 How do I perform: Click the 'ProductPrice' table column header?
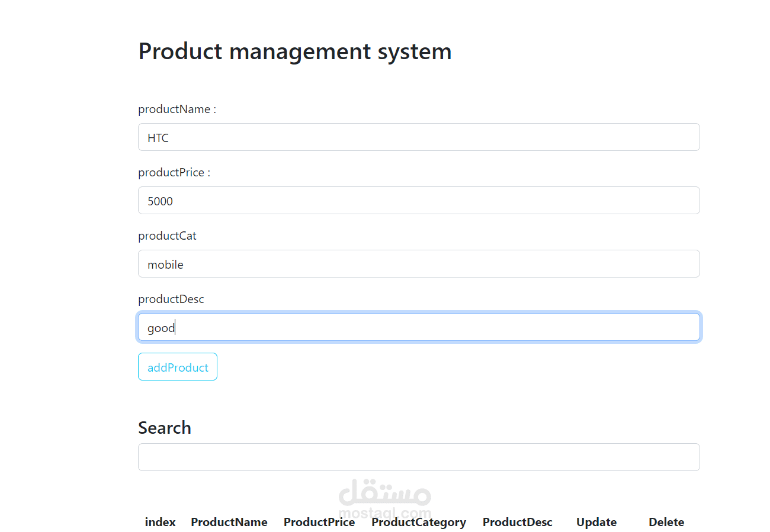tap(319, 523)
